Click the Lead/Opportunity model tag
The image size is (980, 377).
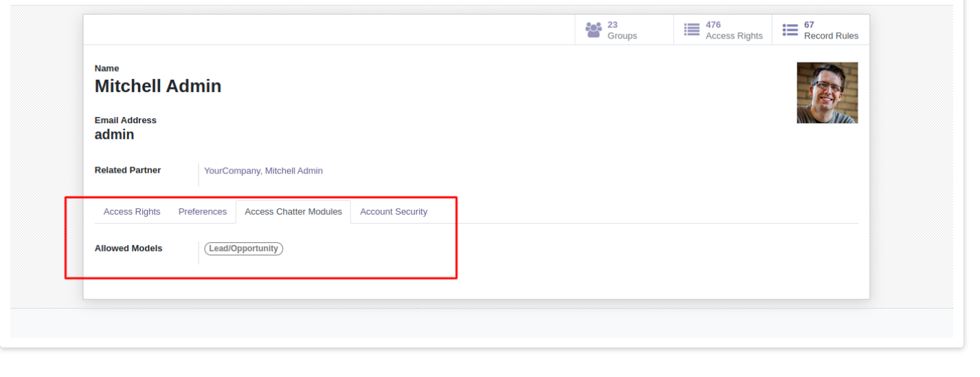click(x=243, y=248)
